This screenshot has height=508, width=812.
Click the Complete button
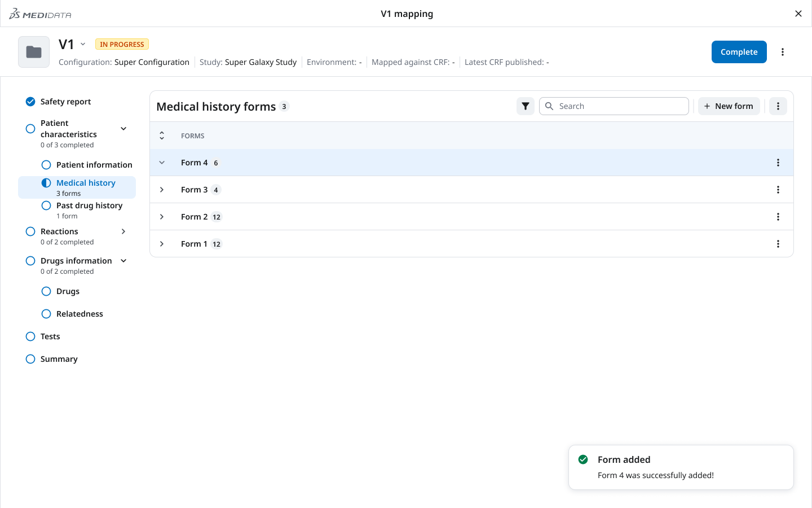point(739,51)
